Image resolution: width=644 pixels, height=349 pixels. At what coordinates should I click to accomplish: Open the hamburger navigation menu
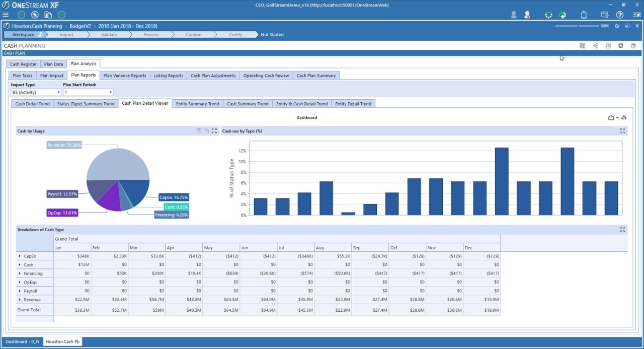pos(6,15)
